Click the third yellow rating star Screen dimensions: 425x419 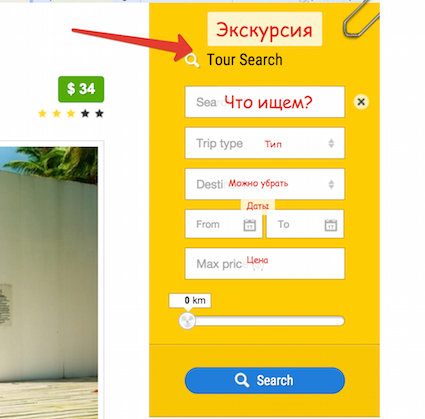(x=71, y=114)
